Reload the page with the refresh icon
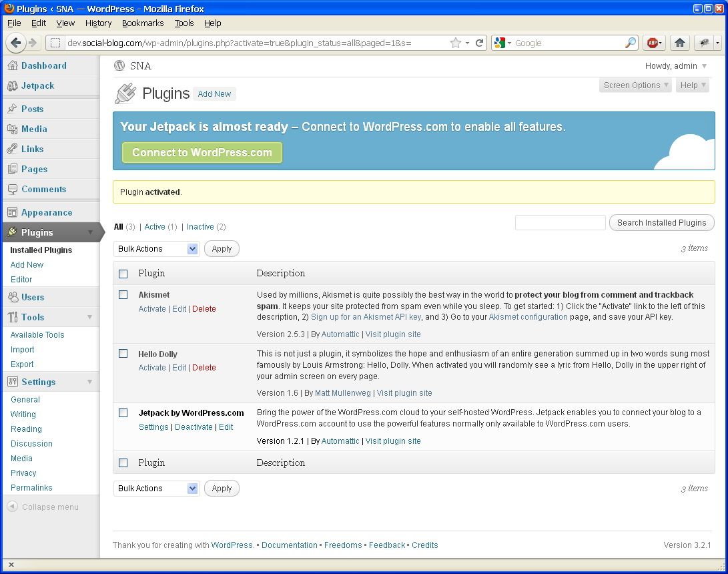Screen dimensions: 728x574 coord(480,43)
